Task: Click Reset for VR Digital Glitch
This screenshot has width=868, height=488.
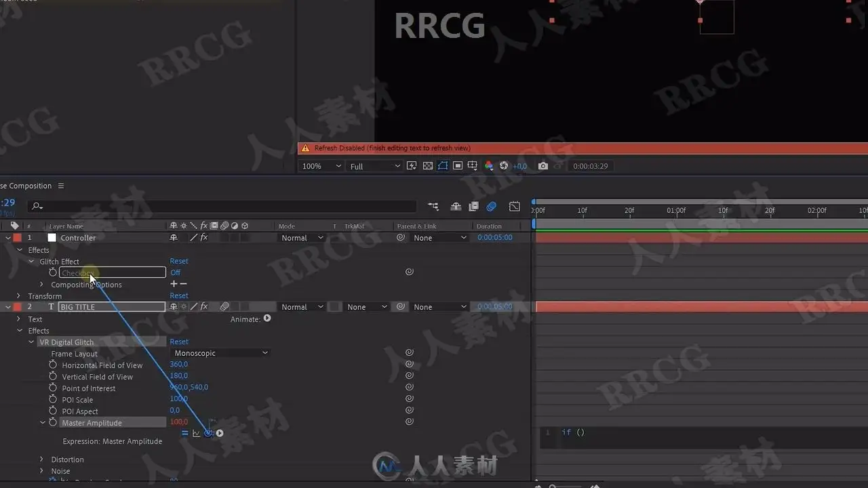Action: tap(179, 342)
